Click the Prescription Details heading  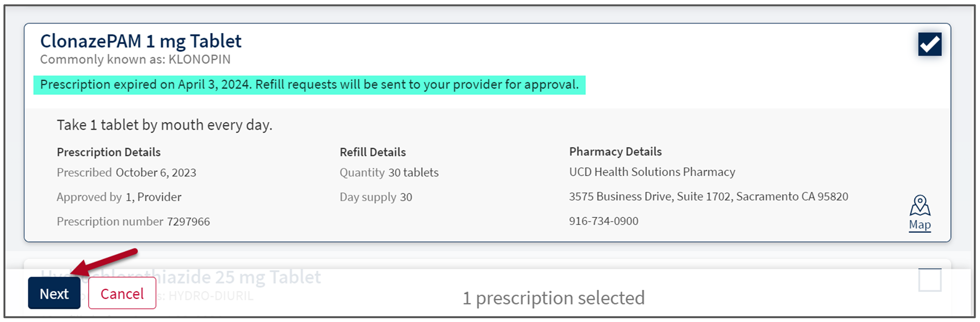click(x=108, y=152)
